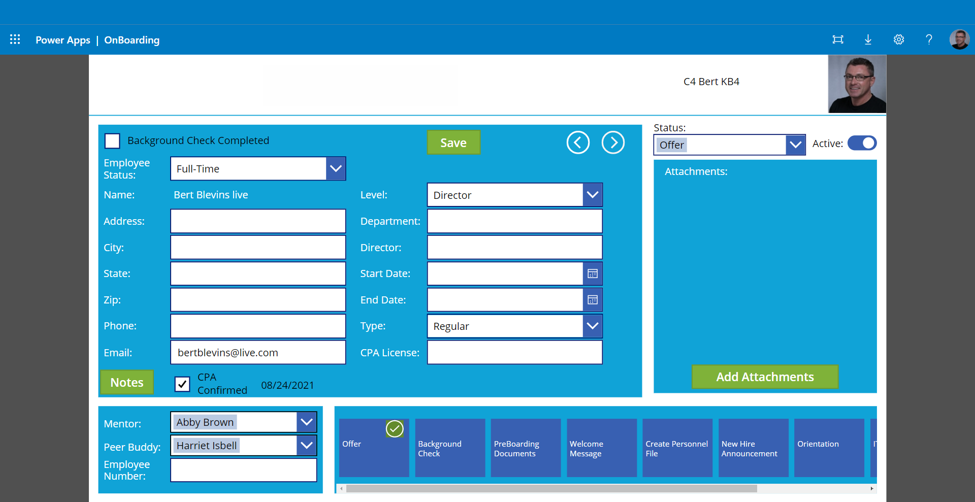Open the Power Apps app launcher waffle

click(15, 40)
